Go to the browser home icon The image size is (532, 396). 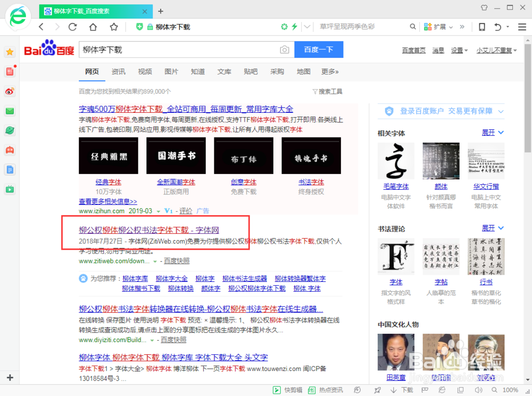93,27
